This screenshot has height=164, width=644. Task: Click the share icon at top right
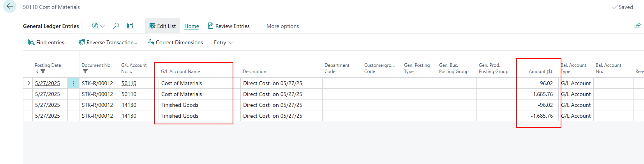pos(637,26)
